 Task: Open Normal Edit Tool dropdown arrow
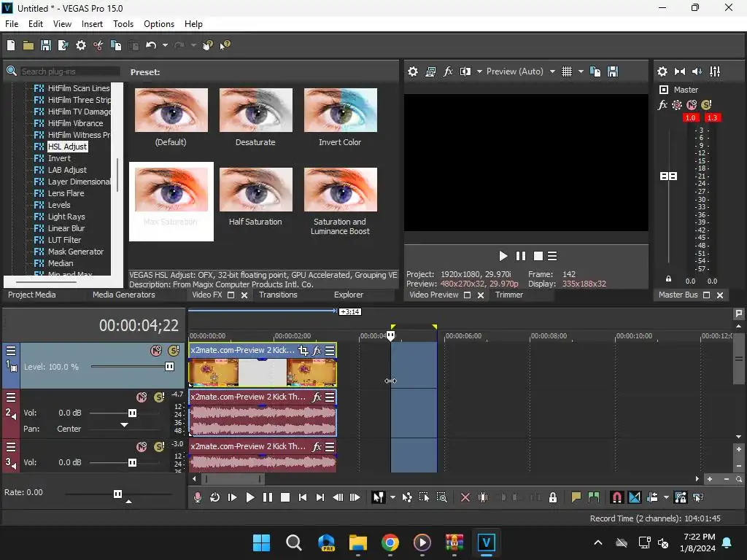(x=392, y=497)
